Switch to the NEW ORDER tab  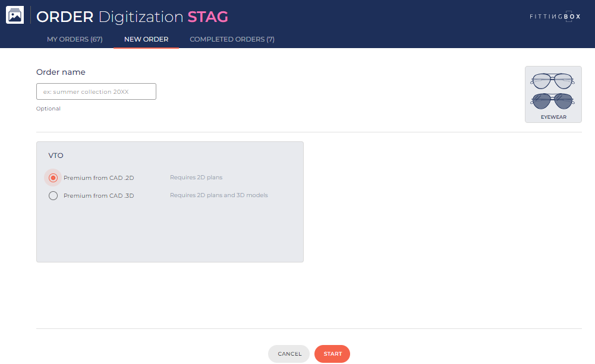click(x=146, y=40)
